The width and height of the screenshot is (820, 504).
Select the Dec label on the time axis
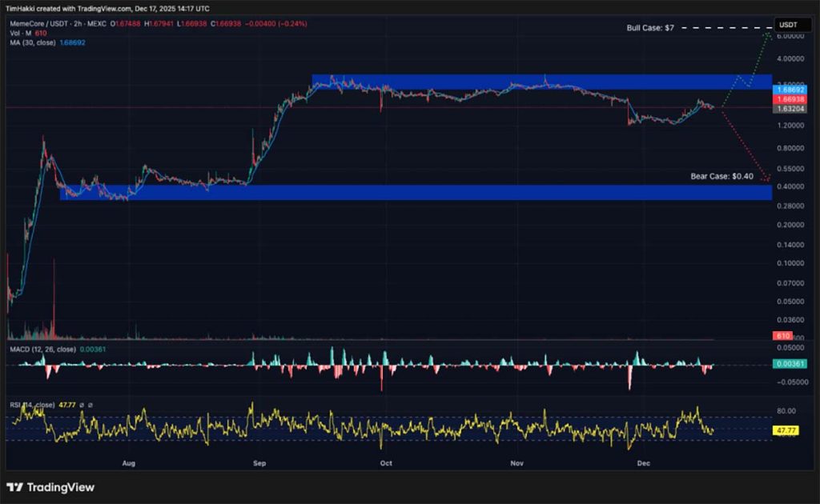tap(643, 463)
